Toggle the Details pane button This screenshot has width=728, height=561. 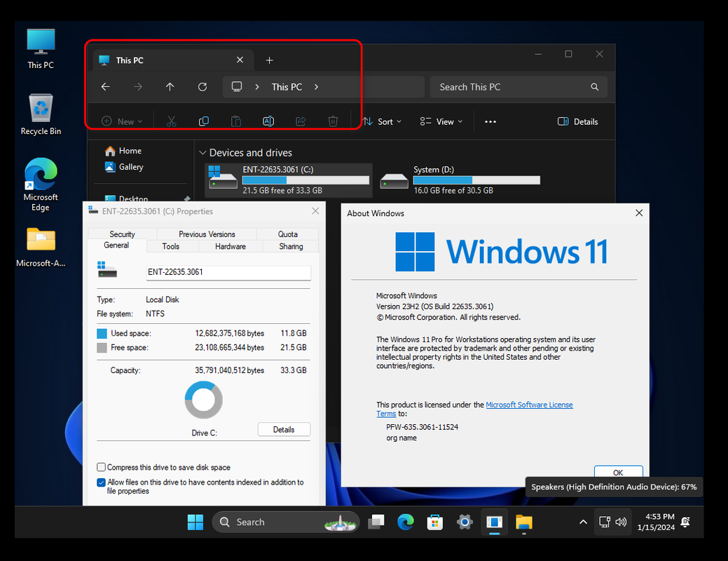click(x=577, y=122)
